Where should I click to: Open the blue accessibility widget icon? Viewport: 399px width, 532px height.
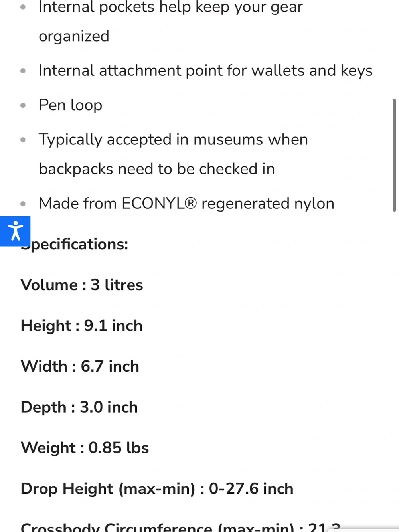tap(15, 231)
